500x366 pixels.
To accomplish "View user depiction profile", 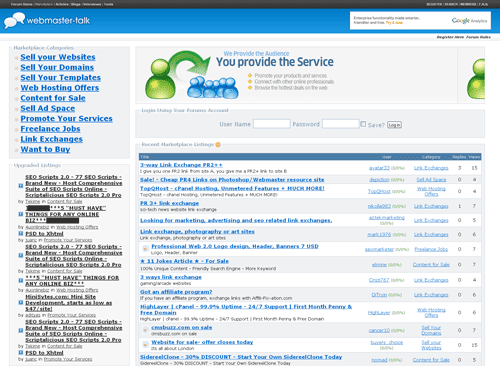I will point(379,180).
